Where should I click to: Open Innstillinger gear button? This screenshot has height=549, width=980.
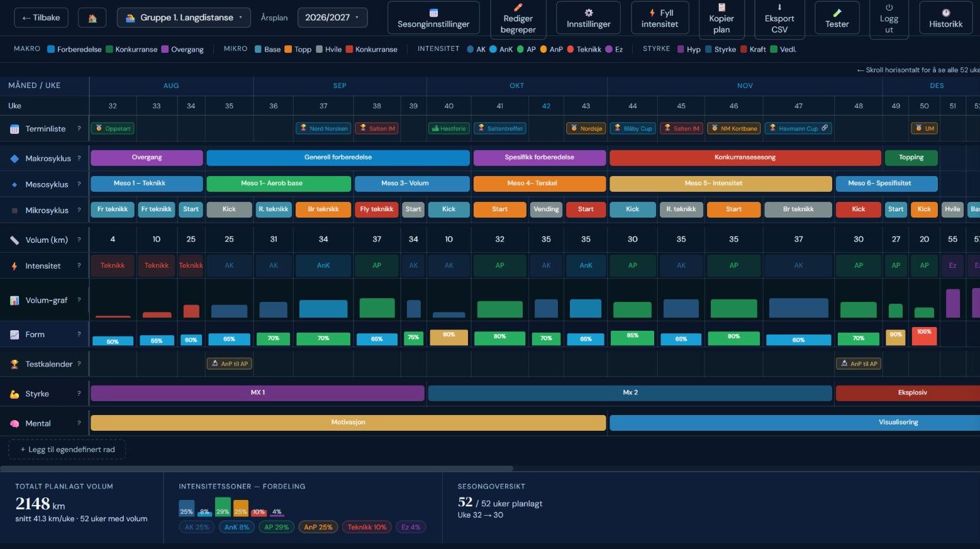pos(589,18)
